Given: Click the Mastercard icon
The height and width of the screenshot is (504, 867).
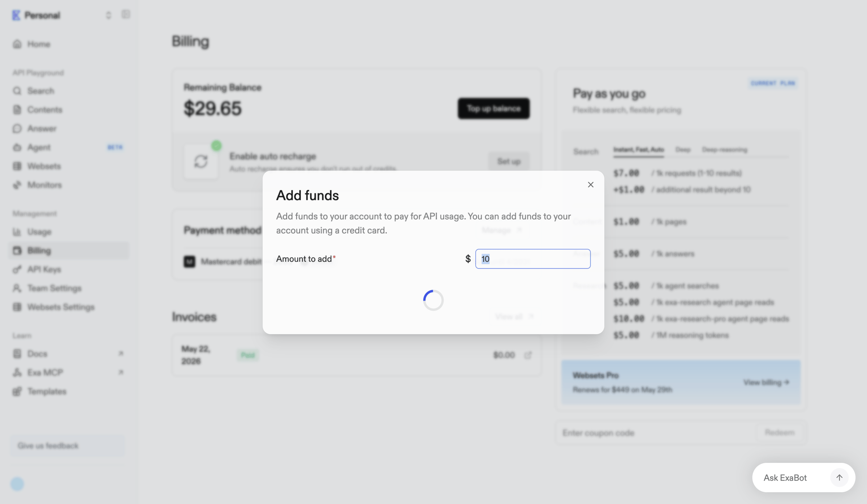Looking at the screenshot, I should tap(189, 262).
